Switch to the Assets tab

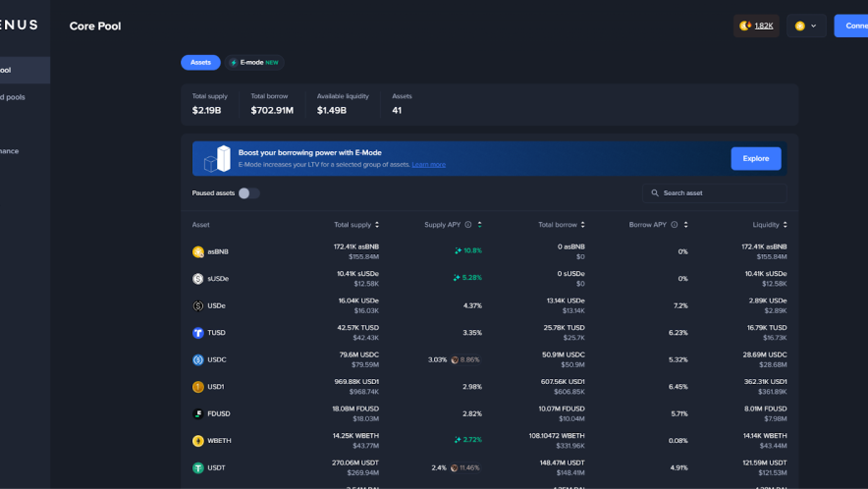tap(200, 62)
